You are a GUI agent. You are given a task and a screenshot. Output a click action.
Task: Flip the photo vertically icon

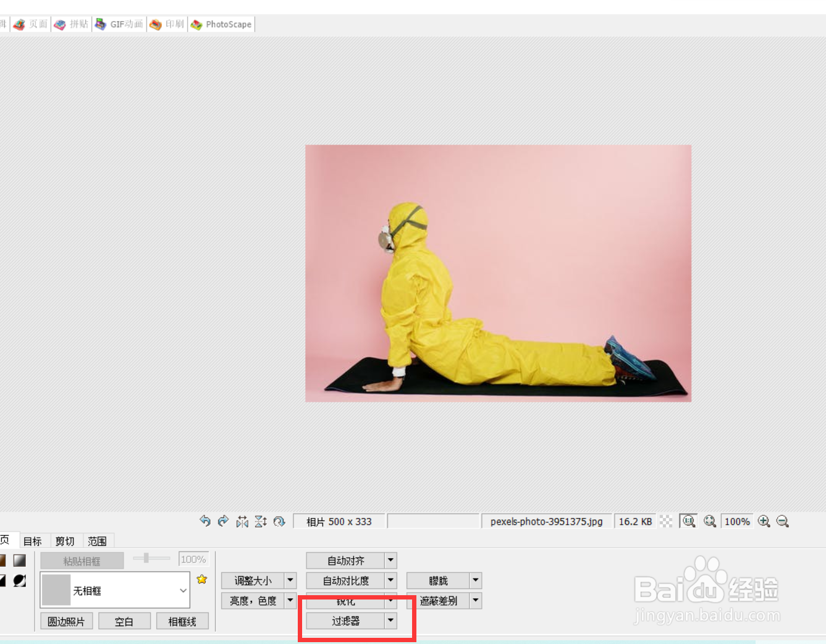coord(261,522)
